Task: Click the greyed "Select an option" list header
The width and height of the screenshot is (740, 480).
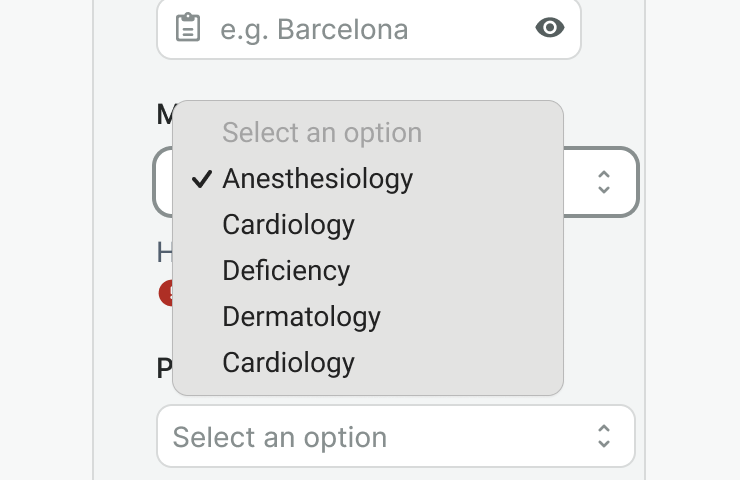Action: [321, 133]
